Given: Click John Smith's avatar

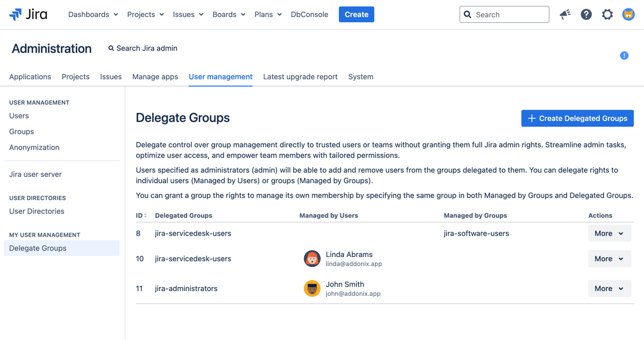Looking at the screenshot, I should 312,288.
